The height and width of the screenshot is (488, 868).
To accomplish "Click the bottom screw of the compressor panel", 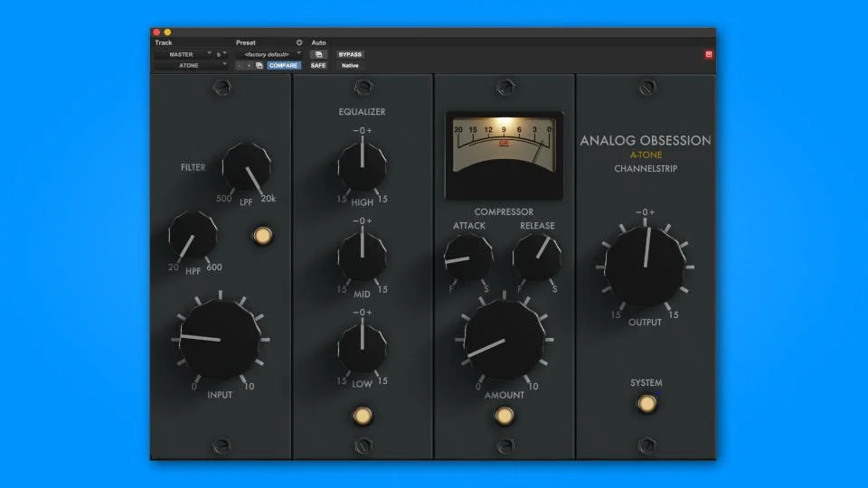I will 505,446.
